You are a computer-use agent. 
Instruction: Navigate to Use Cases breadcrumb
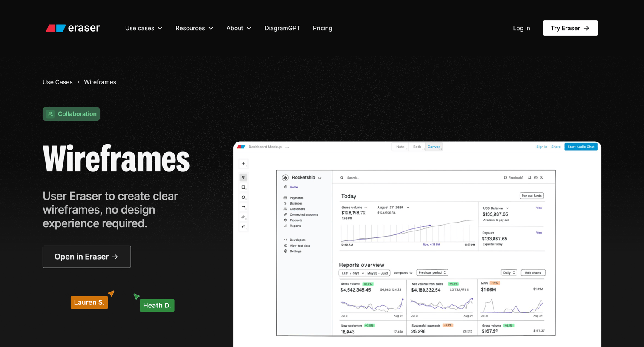pyautogui.click(x=57, y=82)
